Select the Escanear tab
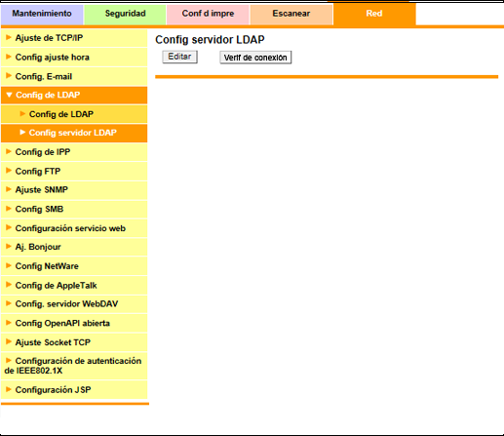504x436 pixels. pos(291,14)
